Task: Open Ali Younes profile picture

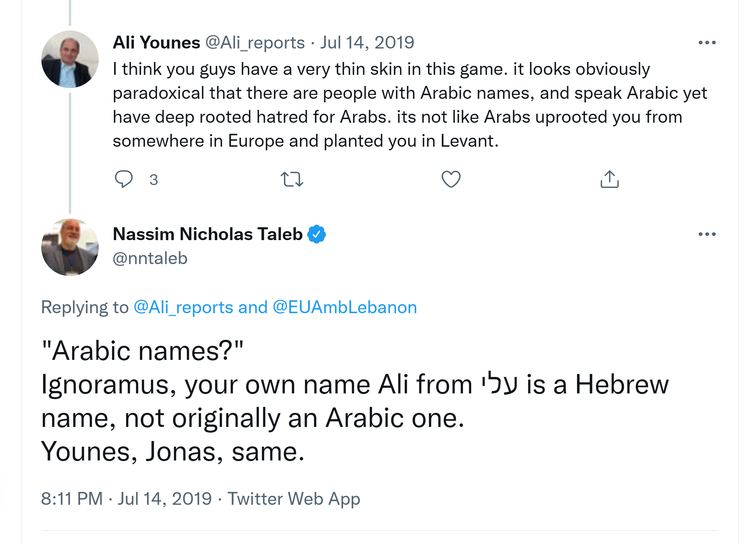Action: [x=70, y=59]
